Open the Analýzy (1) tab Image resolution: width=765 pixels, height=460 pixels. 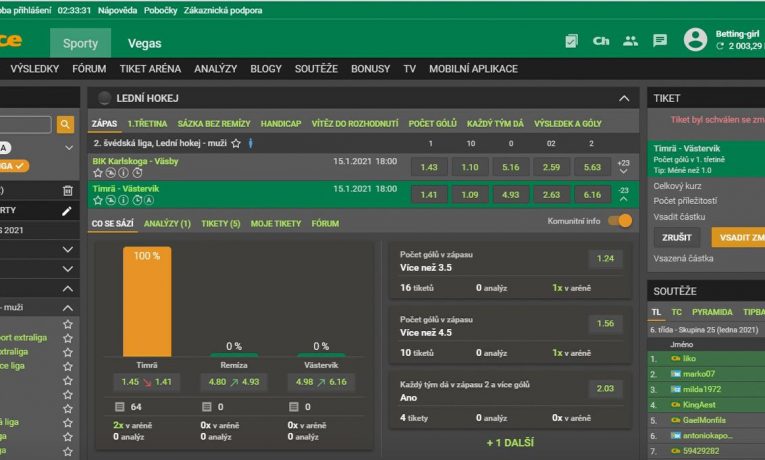167,224
